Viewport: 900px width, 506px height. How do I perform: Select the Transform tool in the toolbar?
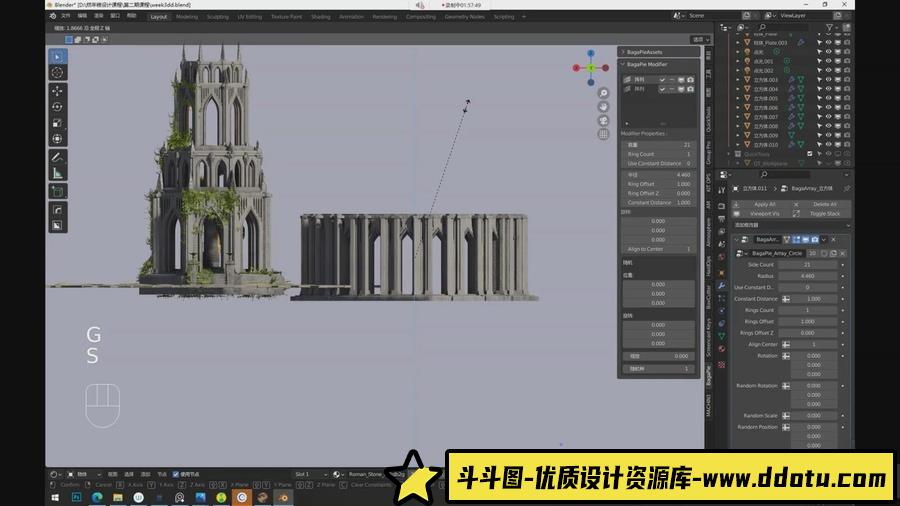[x=57, y=139]
